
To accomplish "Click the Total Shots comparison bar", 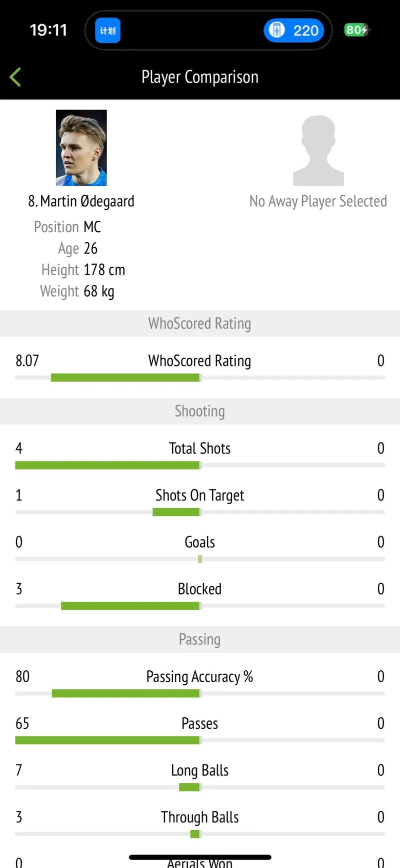I will tap(107, 465).
